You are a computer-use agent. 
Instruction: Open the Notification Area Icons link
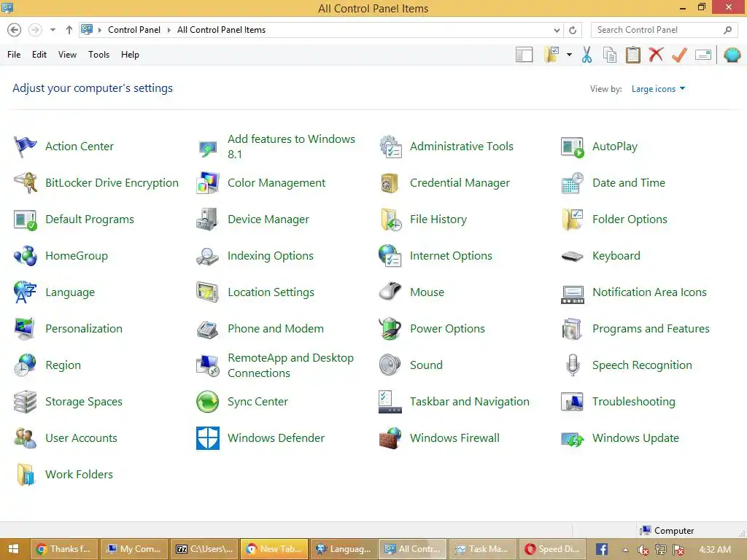click(649, 292)
